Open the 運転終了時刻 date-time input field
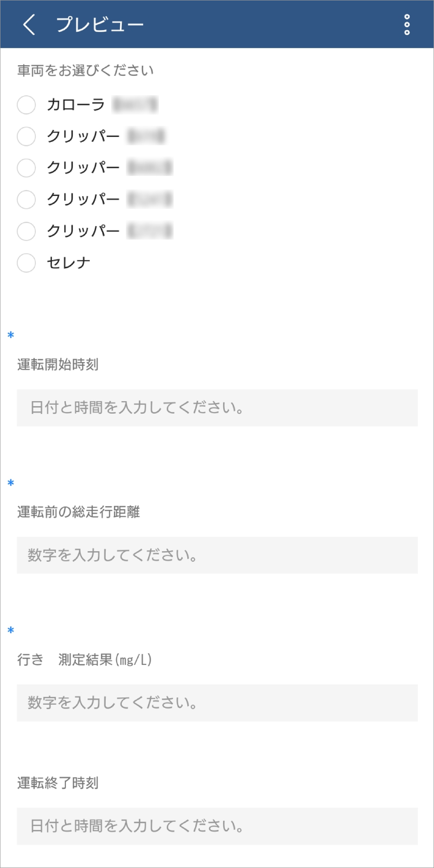434x868 pixels. [217, 826]
